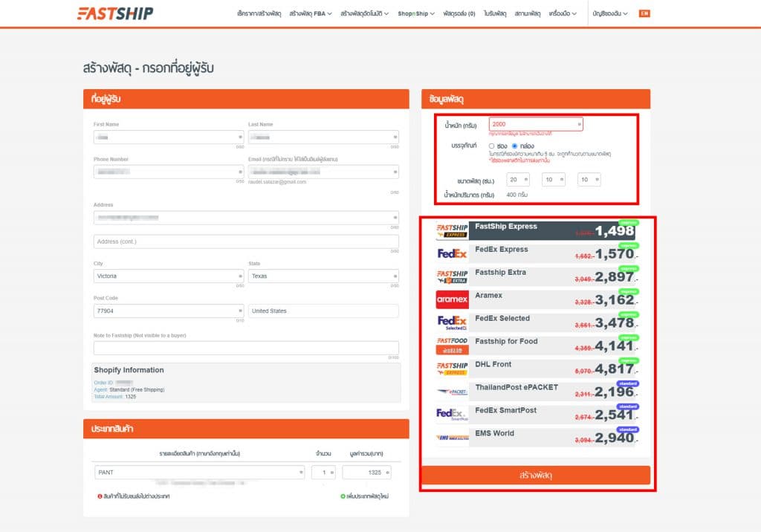Click the item quantity field showing 1
This screenshot has height=532, width=761.
click(323, 473)
